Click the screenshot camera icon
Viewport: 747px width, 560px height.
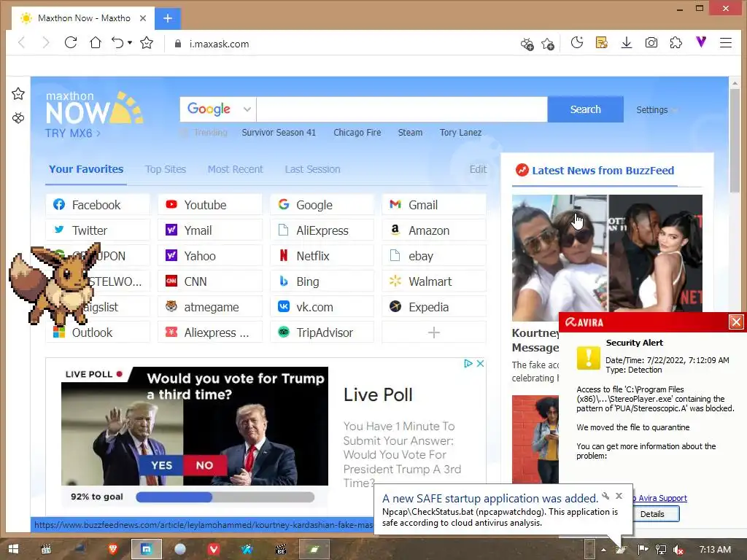tap(651, 43)
